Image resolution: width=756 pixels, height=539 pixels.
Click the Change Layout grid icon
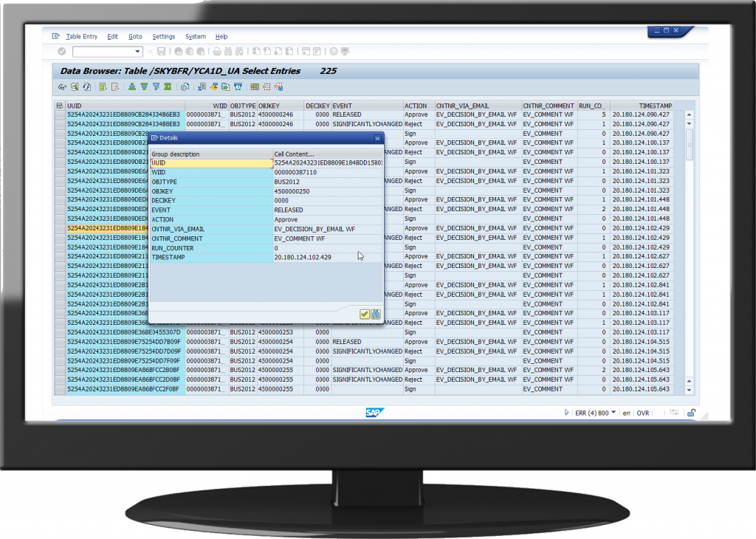255,87
